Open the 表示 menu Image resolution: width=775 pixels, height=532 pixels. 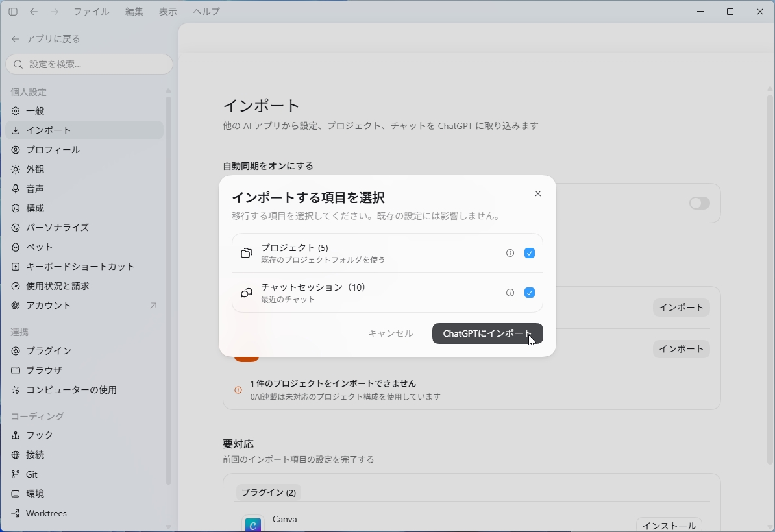tap(167, 12)
